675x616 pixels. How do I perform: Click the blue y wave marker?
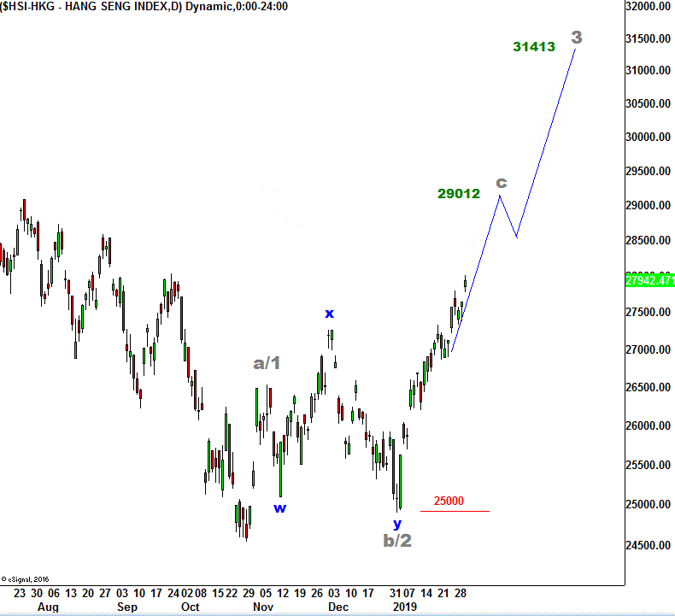396,523
